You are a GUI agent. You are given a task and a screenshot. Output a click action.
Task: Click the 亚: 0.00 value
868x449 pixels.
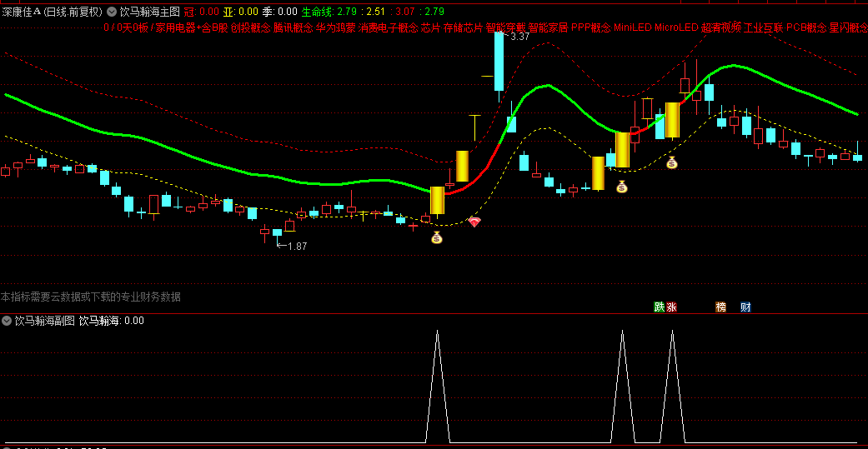point(241,12)
